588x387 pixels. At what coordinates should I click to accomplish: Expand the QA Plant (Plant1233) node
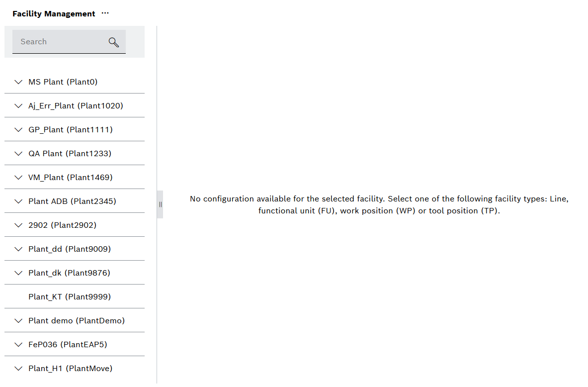18,153
